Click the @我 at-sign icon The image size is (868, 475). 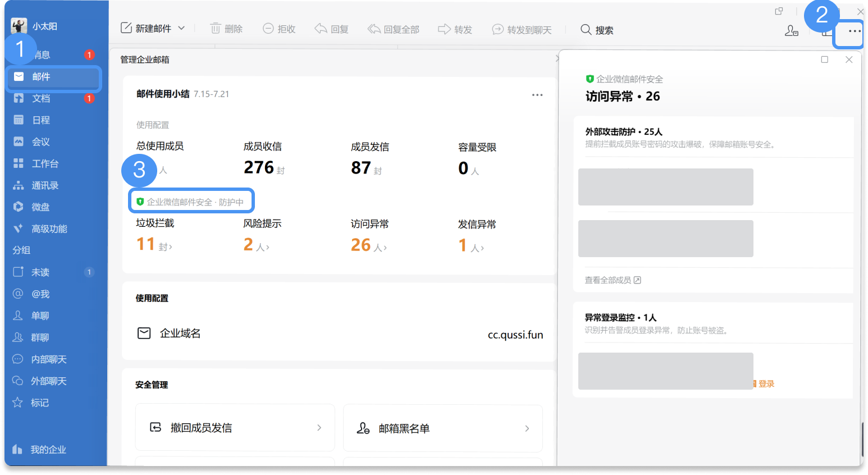point(18,294)
